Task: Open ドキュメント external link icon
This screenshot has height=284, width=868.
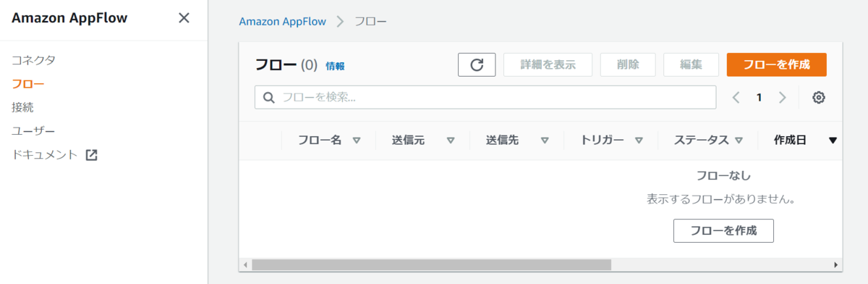Action: pos(91,154)
